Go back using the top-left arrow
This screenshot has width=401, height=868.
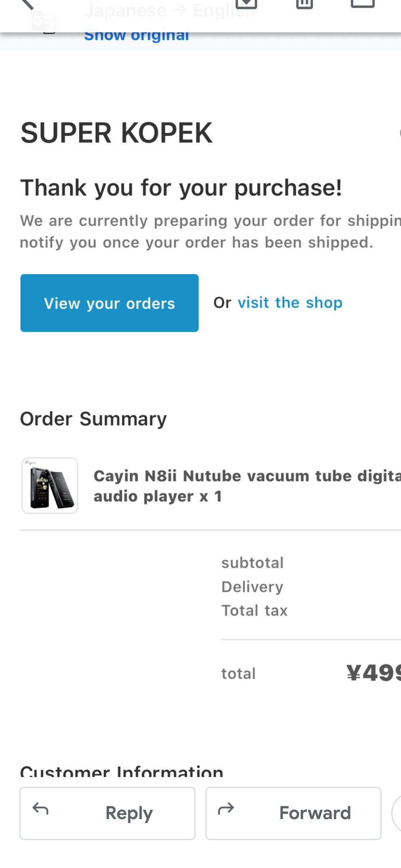pyautogui.click(x=27, y=4)
